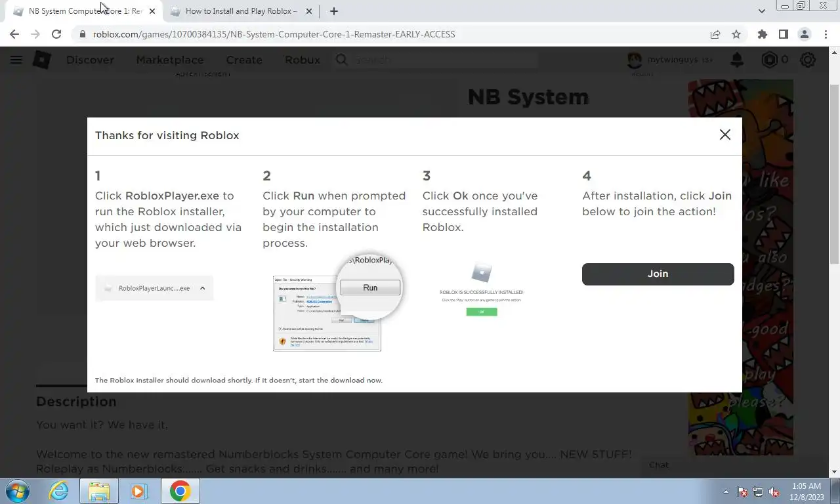This screenshot has height=504, width=840.
Task: Click the page vertical scrollbar
Action: (834, 174)
